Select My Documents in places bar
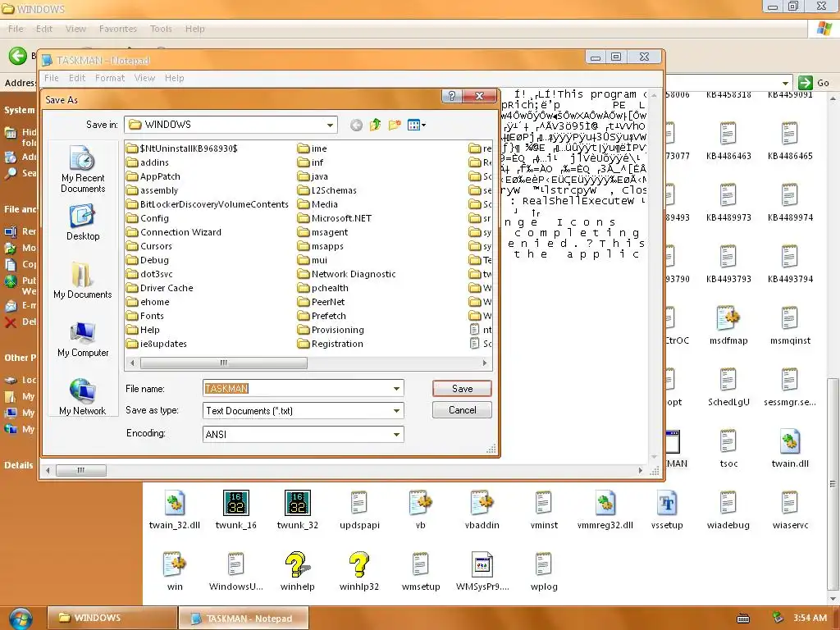Screen dimensions: 840x630 pos(83,281)
